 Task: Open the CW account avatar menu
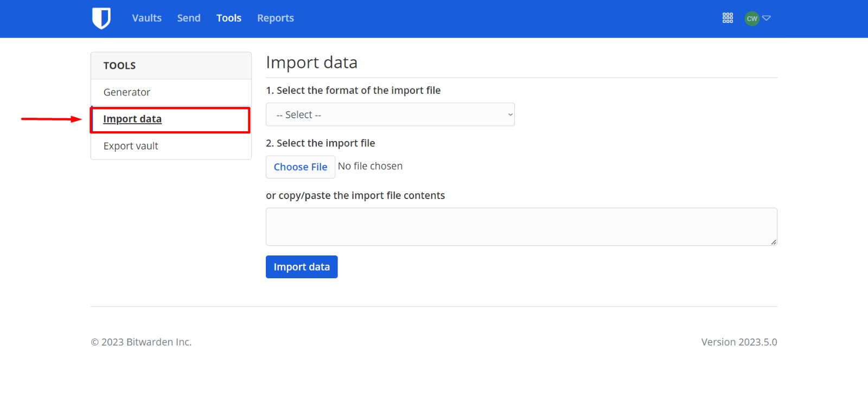coord(752,18)
